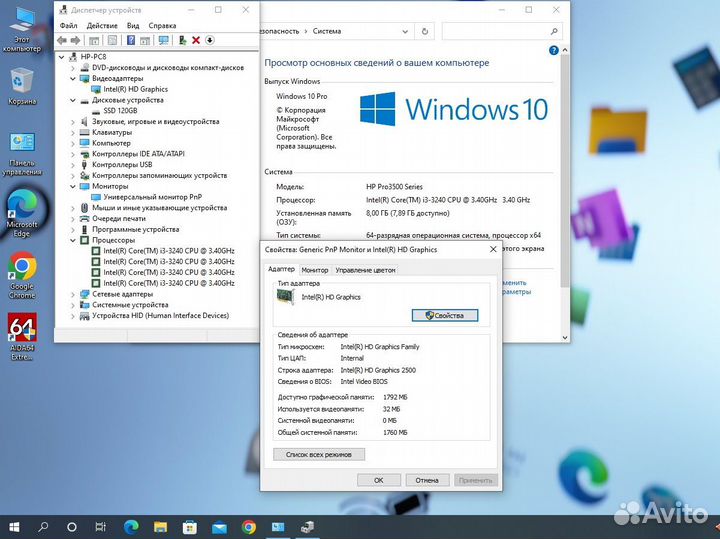Click Отмена in the adapter properties dialog

pyautogui.click(x=427, y=480)
